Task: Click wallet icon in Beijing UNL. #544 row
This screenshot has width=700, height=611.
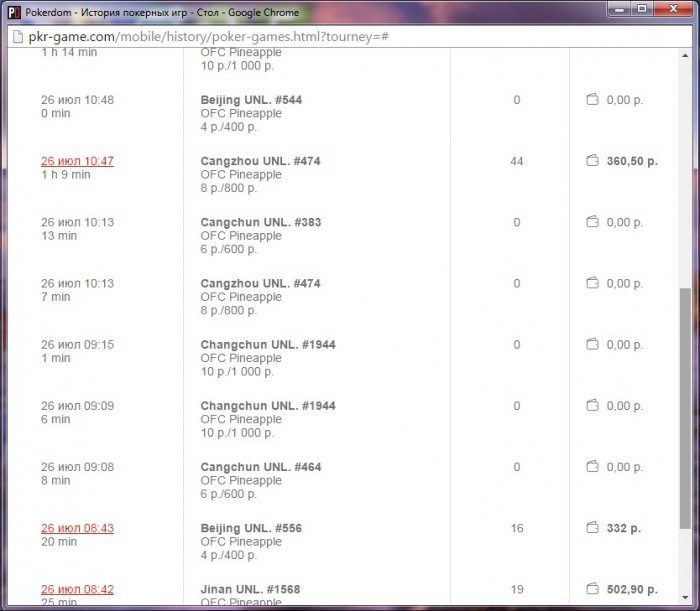Action: (592, 100)
